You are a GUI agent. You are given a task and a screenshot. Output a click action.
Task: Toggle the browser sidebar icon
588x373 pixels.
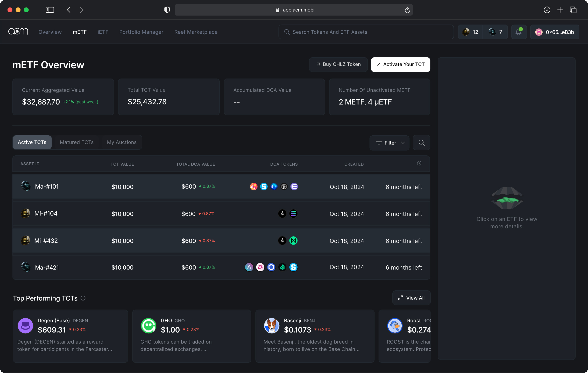[50, 10]
